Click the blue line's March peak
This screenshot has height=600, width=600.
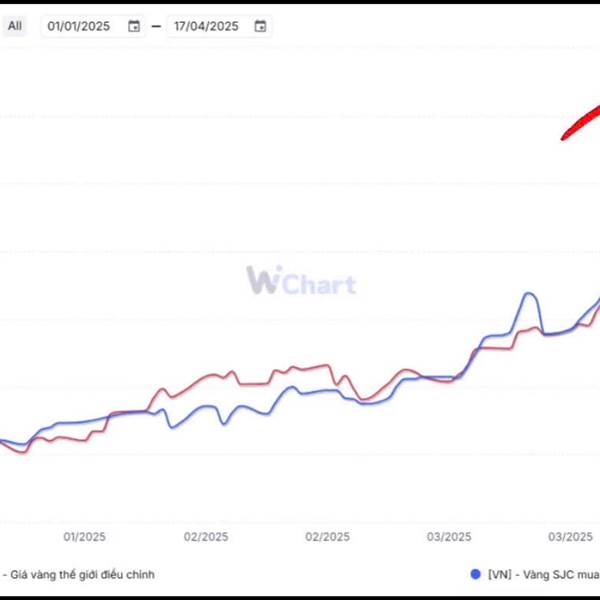(529, 293)
